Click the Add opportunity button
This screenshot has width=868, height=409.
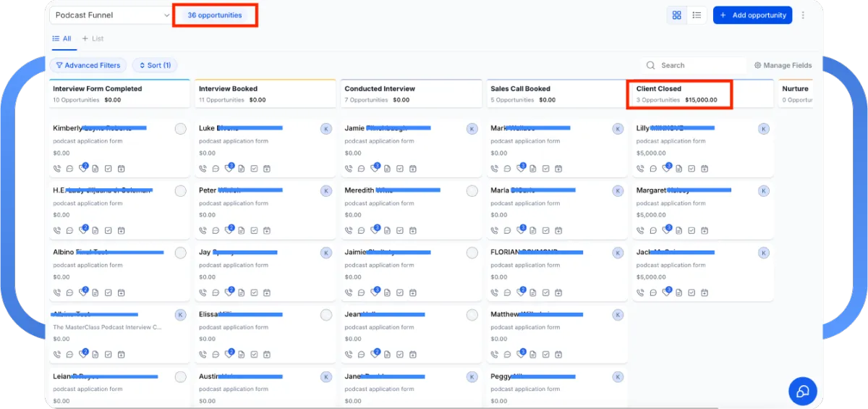click(752, 15)
